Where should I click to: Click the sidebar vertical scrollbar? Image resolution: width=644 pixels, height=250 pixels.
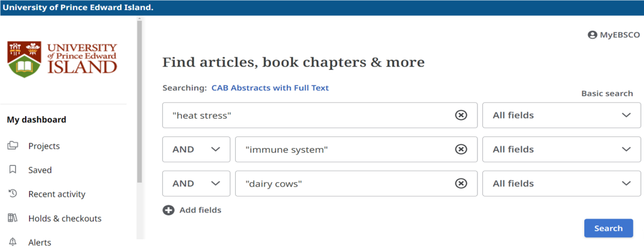click(139, 102)
